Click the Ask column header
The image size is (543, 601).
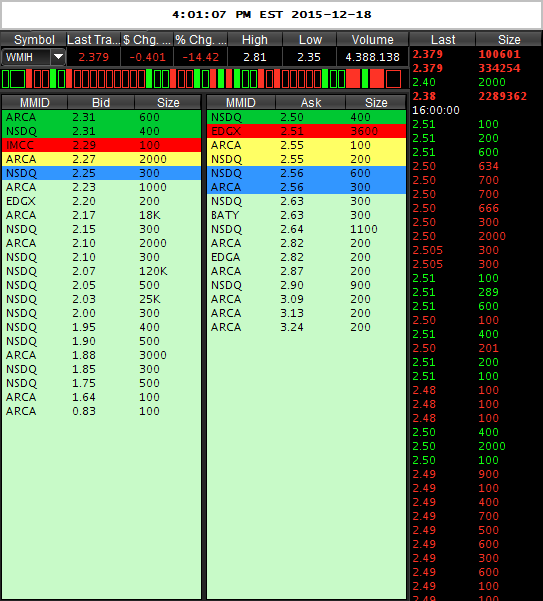coord(311,102)
